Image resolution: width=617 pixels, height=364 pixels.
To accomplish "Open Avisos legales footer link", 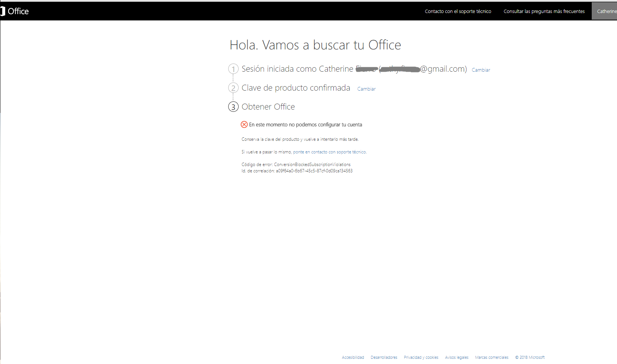I will tap(457, 357).
